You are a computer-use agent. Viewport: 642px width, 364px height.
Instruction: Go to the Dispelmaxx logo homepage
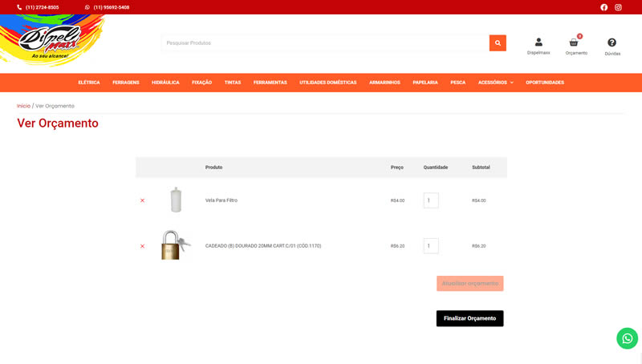52,40
